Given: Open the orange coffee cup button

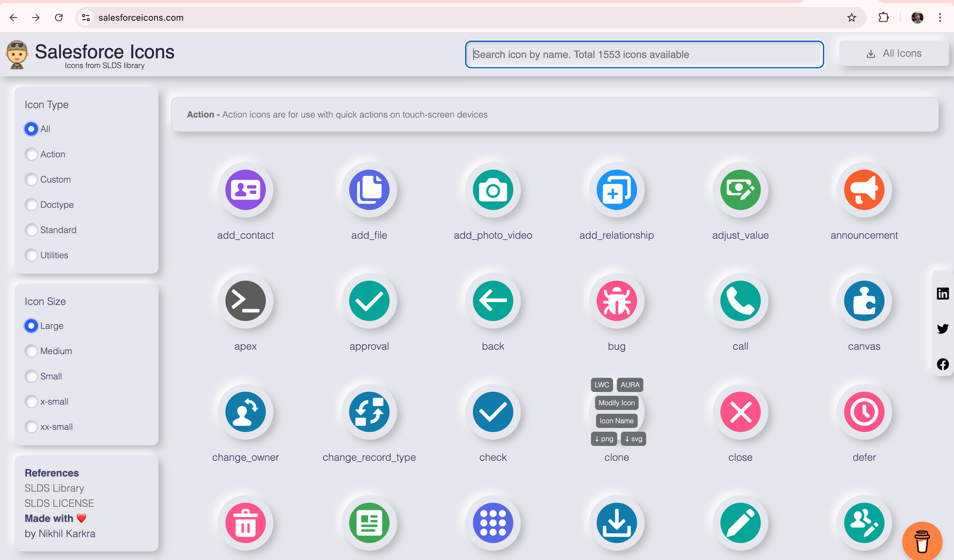Looking at the screenshot, I should [x=922, y=541].
